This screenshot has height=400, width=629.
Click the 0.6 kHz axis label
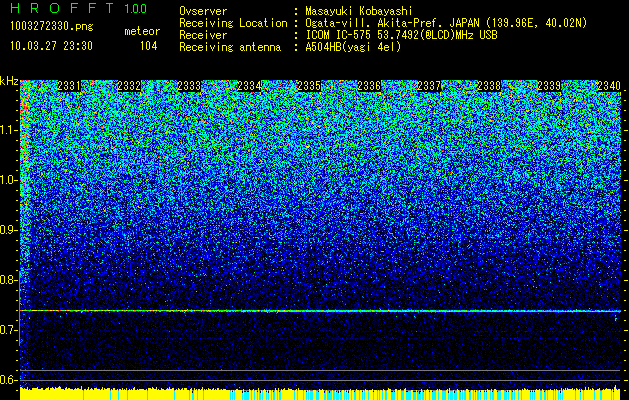(9, 380)
